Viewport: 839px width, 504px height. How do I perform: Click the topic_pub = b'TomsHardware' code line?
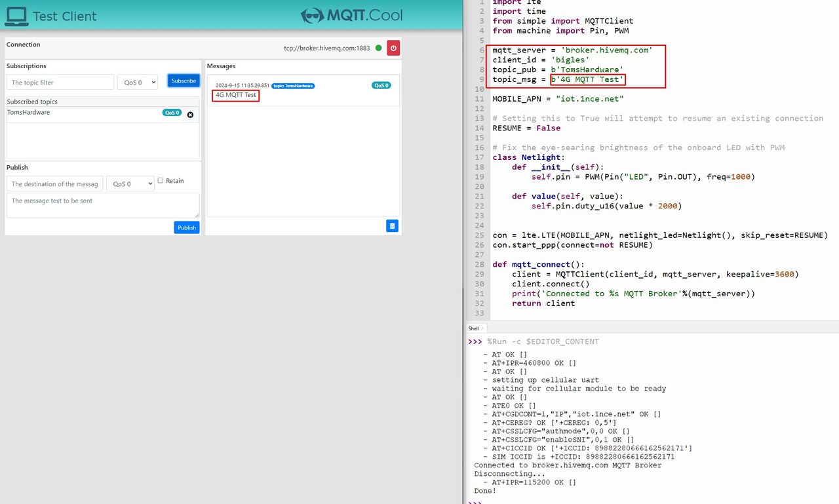(558, 70)
